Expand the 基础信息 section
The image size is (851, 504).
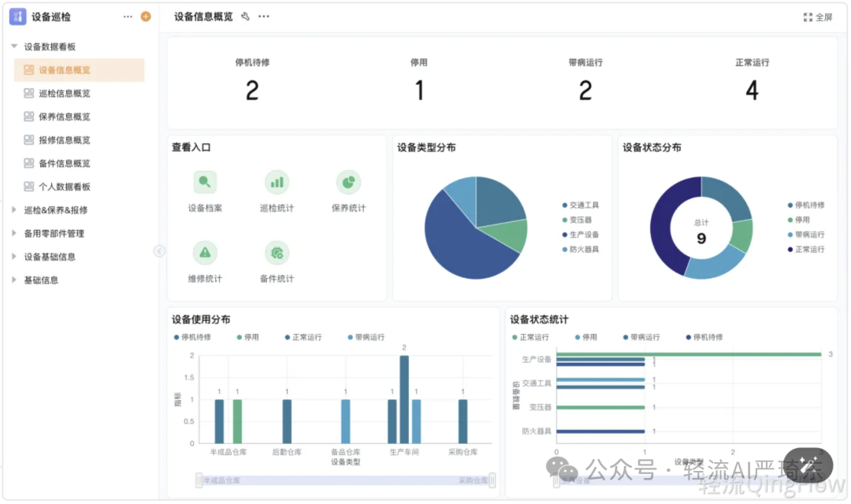coord(13,280)
